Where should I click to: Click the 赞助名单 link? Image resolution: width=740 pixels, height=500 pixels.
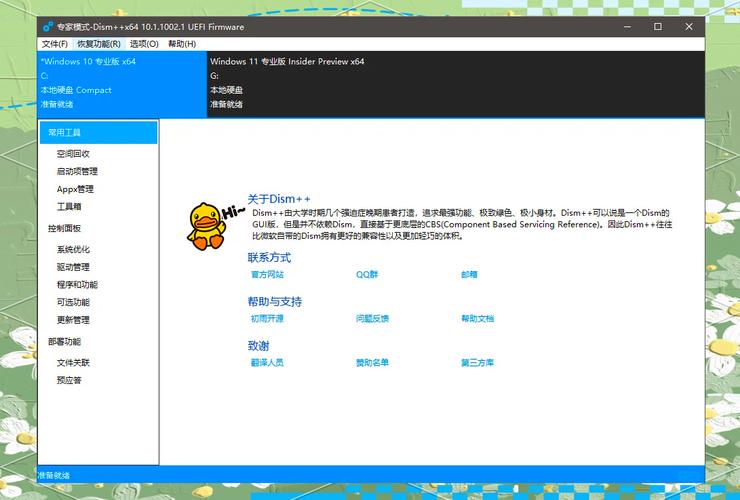[372, 363]
